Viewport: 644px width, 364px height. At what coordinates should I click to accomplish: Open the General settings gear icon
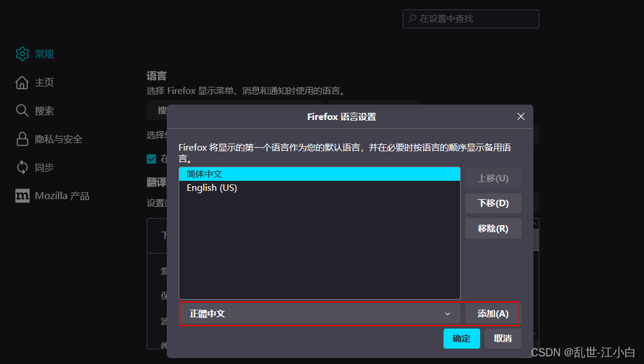tap(22, 54)
